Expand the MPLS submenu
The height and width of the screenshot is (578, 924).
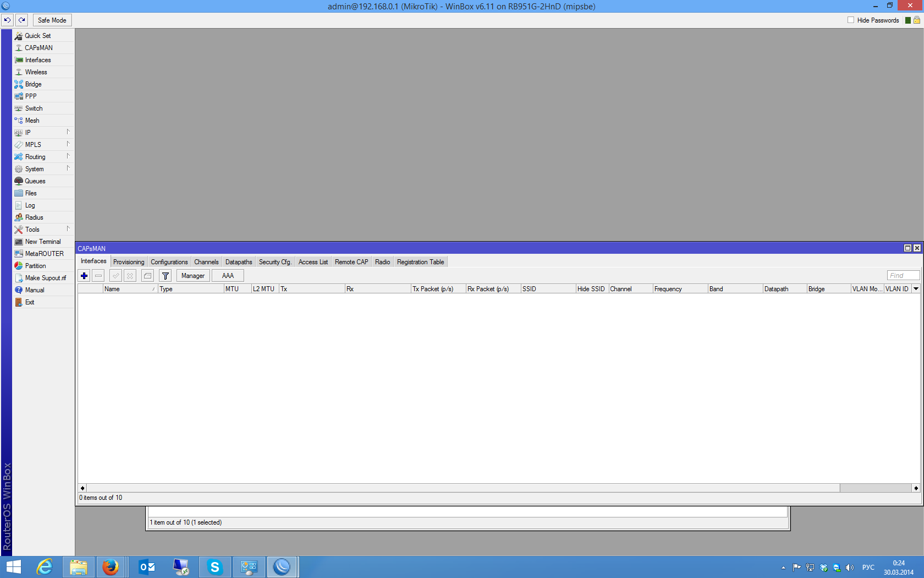pyautogui.click(x=43, y=145)
